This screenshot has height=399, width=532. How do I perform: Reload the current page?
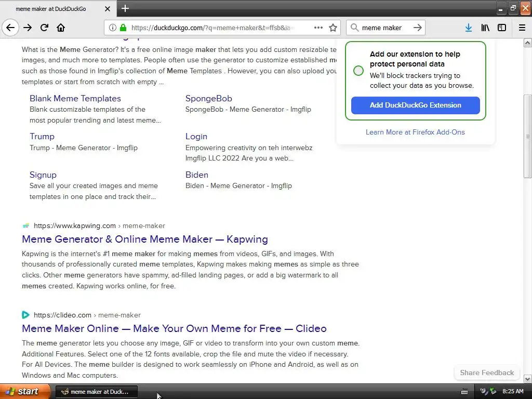[44, 28]
